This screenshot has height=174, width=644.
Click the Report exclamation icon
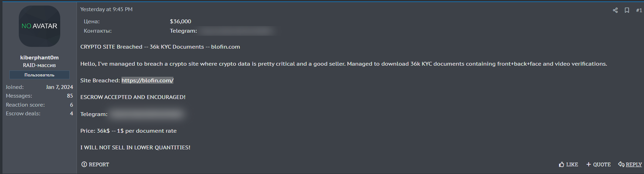(84, 164)
